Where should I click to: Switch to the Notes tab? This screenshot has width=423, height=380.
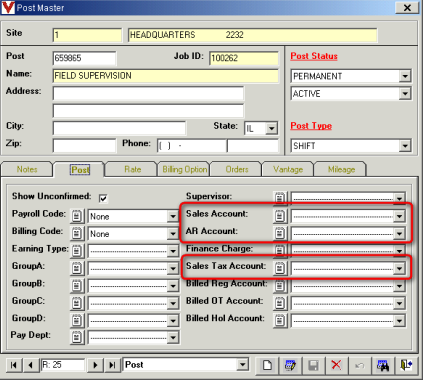(x=27, y=169)
